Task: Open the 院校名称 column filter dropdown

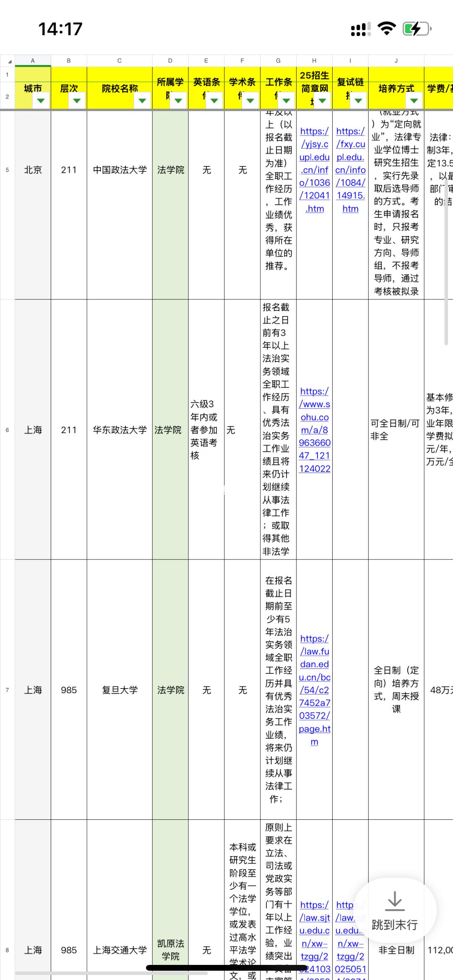Action: [142, 101]
